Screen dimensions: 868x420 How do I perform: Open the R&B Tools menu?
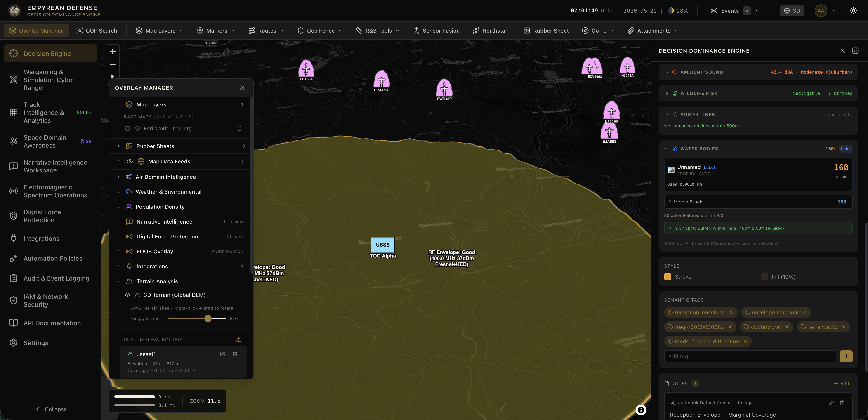click(x=377, y=31)
